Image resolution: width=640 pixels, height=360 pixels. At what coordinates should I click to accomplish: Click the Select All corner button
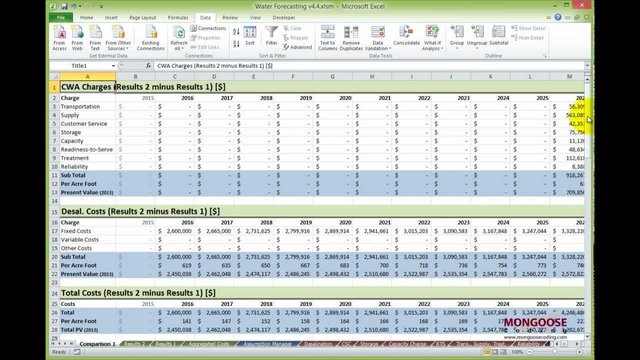[54, 77]
